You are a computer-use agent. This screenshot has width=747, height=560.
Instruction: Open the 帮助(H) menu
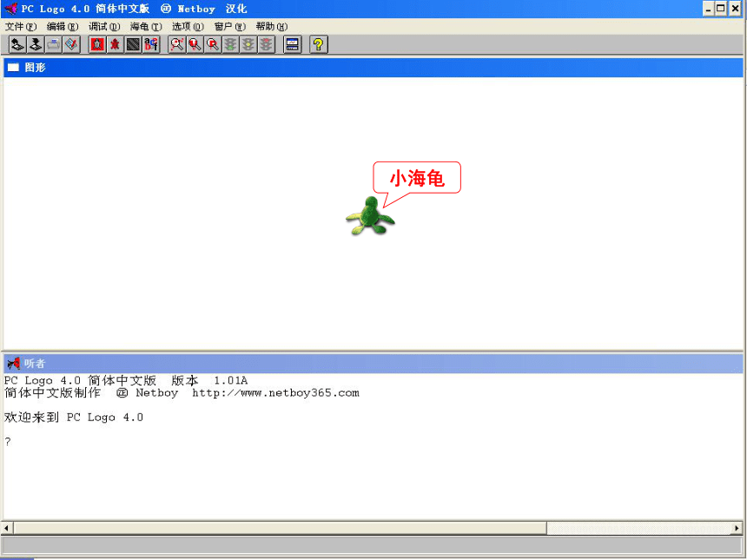272,27
